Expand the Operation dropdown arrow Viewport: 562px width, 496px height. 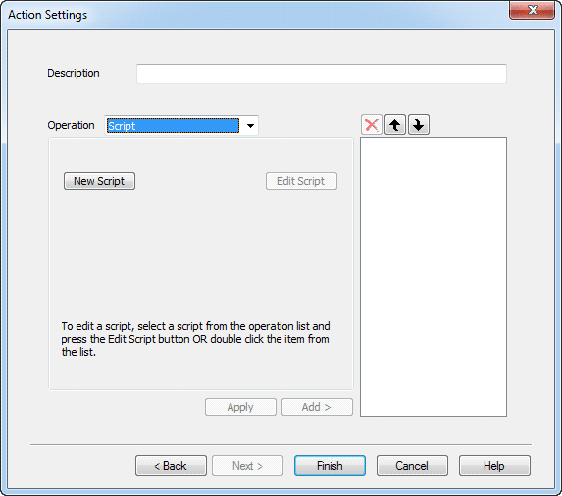(250, 126)
